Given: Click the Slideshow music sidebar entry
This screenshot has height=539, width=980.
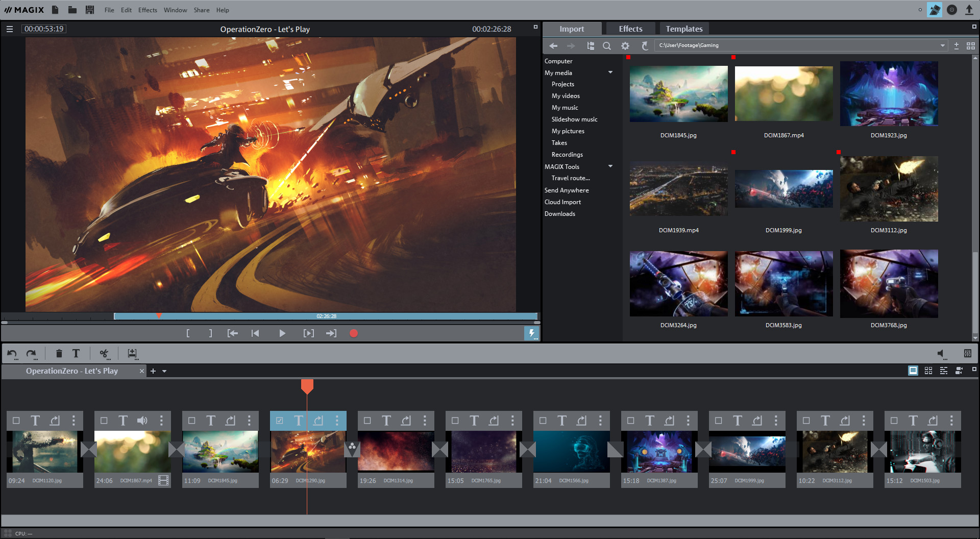Looking at the screenshot, I should pos(574,119).
